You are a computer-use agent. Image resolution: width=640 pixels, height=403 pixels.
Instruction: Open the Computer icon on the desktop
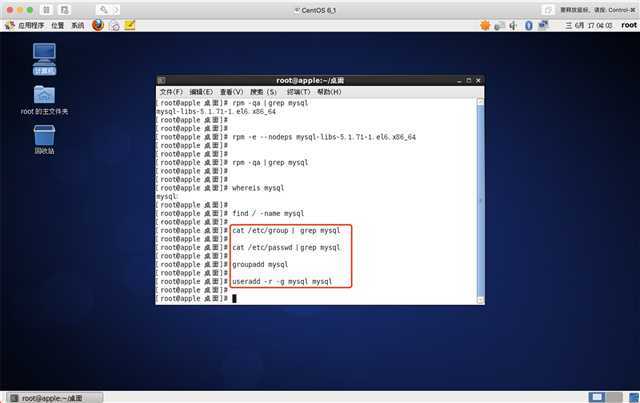pyautogui.click(x=44, y=59)
